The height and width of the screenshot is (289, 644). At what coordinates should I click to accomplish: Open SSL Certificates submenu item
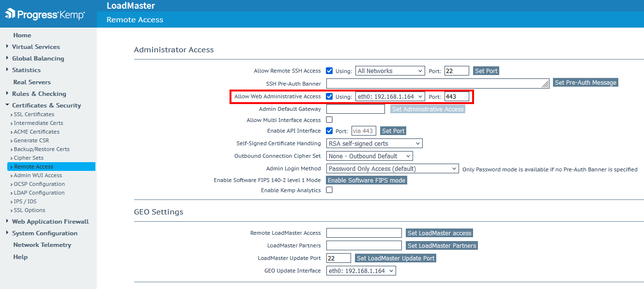34,114
